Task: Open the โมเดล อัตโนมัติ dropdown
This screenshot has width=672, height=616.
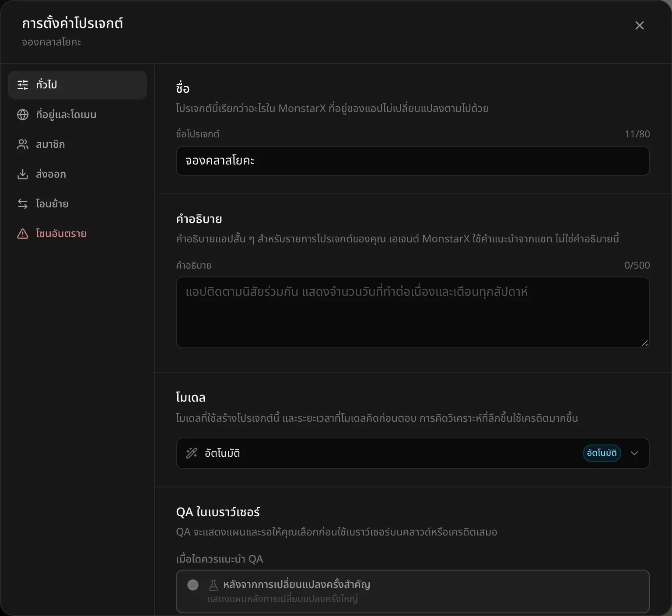Action: (413, 453)
